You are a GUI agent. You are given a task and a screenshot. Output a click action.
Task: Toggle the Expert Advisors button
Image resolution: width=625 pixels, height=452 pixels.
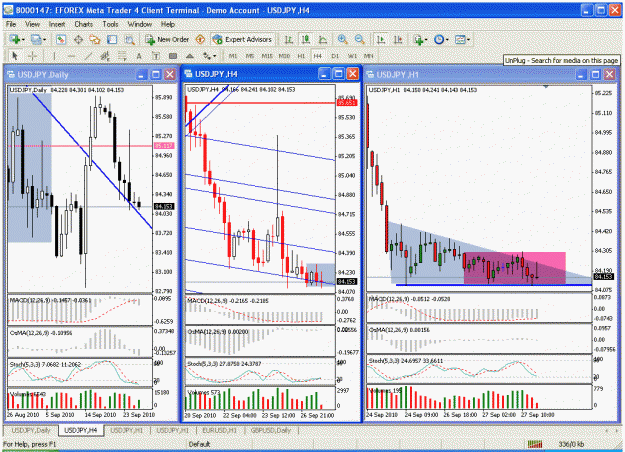point(242,39)
